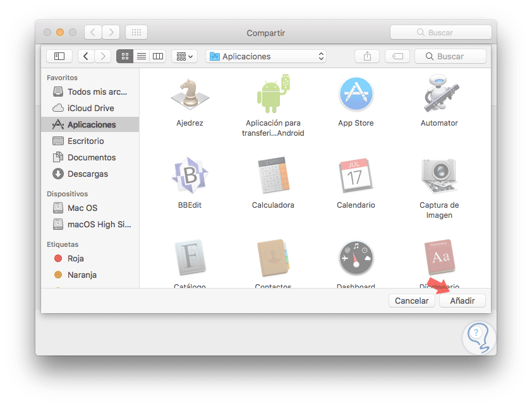Image resolution: width=532 pixels, height=406 pixels.
Task: Open Documentos in sidebar
Action: point(90,157)
